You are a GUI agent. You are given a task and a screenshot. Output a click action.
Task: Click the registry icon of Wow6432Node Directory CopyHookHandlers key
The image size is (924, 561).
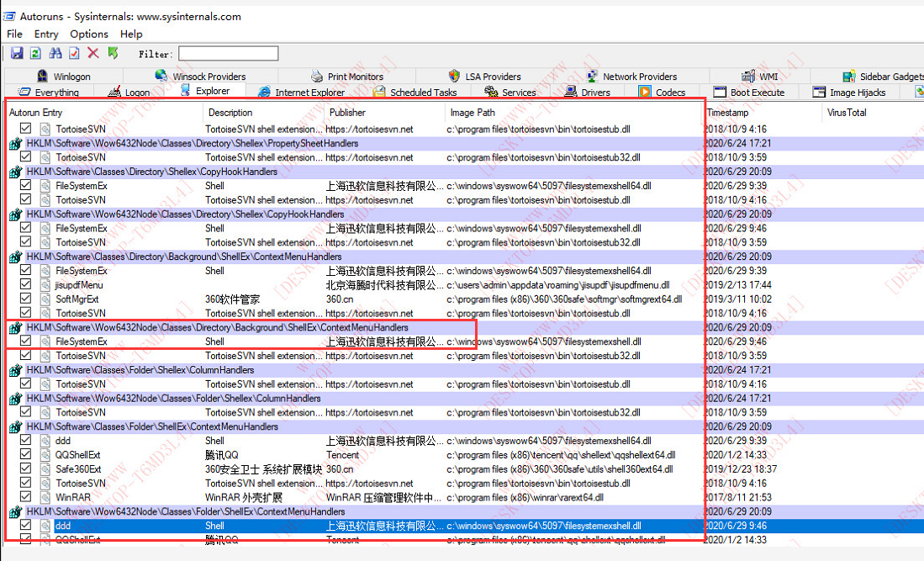point(15,214)
